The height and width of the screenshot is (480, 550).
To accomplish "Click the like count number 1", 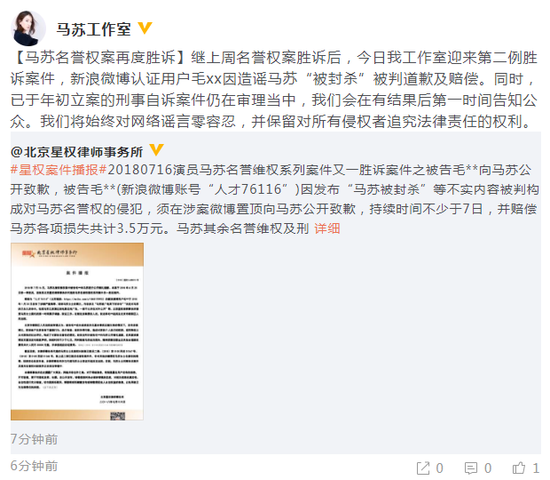I will tap(536, 468).
